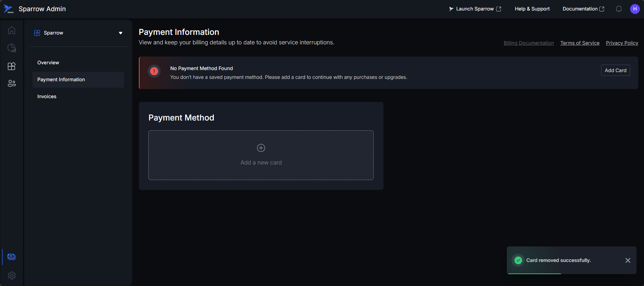This screenshot has height=286, width=644.
Task: Open settings gear icon
Action: click(11, 276)
